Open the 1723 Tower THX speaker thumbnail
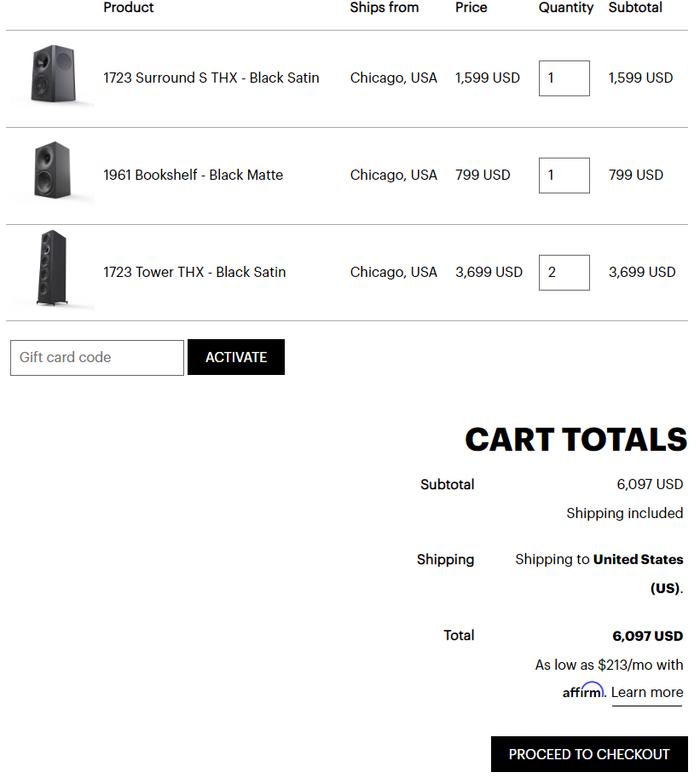The height and width of the screenshot is (778, 700). click(x=53, y=268)
